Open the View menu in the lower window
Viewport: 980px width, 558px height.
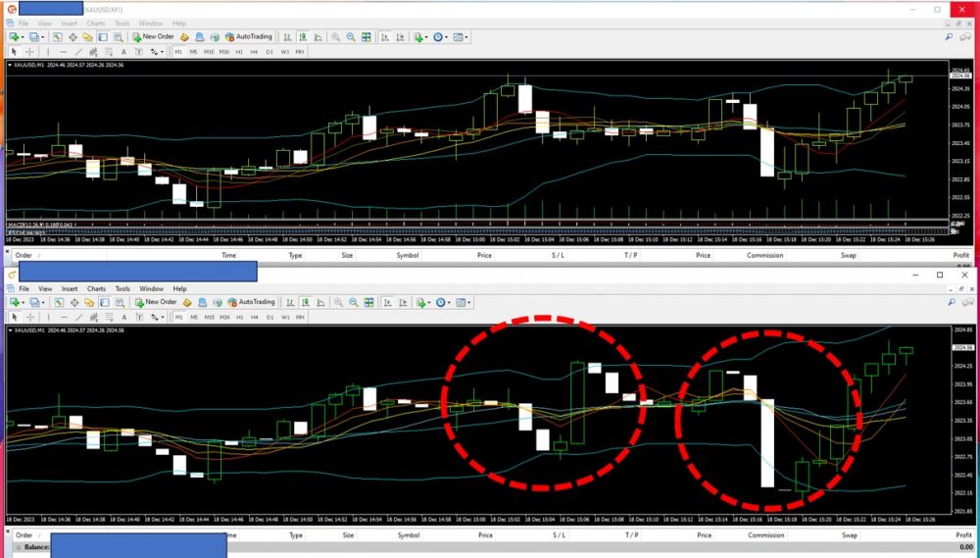point(45,288)
